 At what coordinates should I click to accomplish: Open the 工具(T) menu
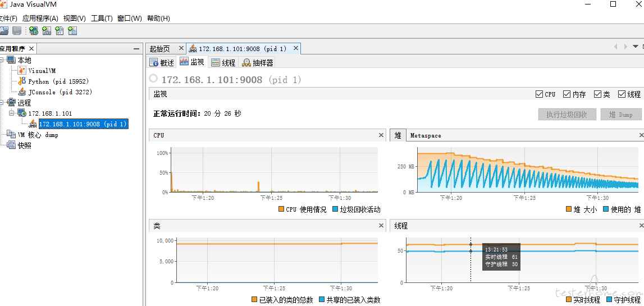point(102,19)
